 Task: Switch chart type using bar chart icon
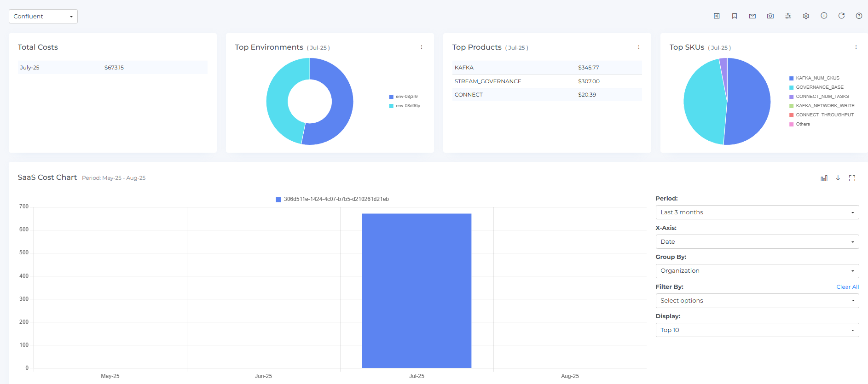[x=824, y=178]
